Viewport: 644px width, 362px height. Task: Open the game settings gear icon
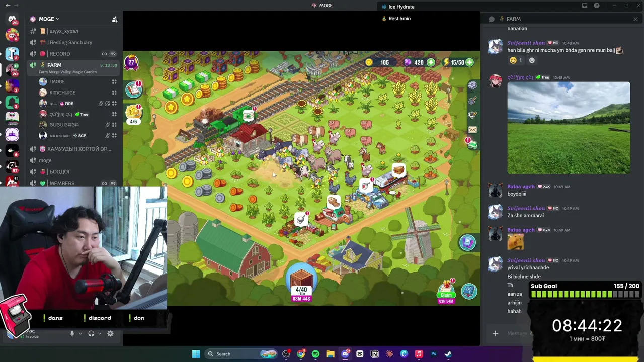point(472,85)
